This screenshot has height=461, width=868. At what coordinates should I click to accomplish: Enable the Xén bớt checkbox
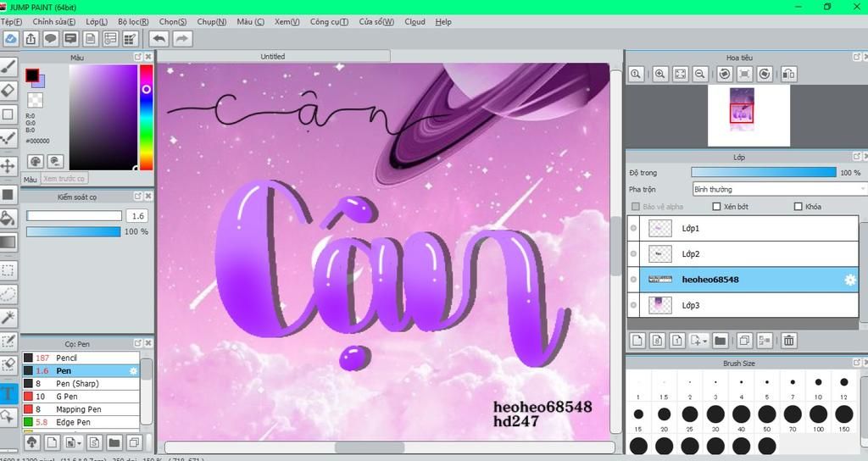[x=716, y=207]
